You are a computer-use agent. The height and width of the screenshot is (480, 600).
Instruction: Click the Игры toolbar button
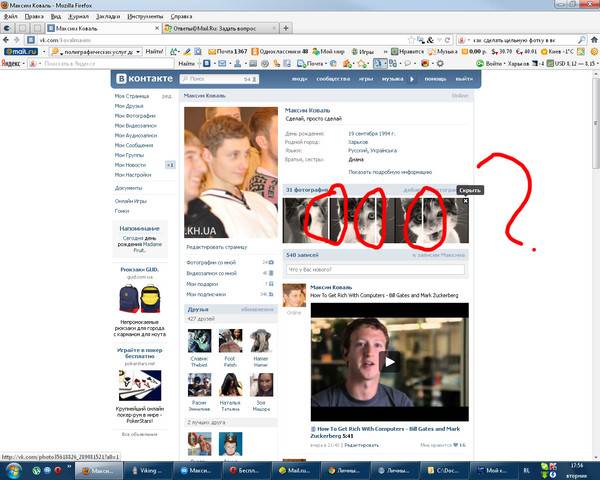pos(362,51)
